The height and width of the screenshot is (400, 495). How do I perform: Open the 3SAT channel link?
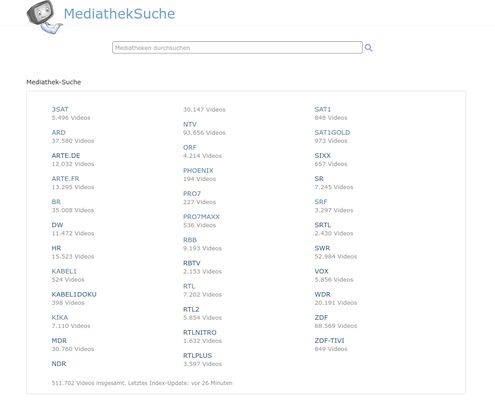click(60, 109)
